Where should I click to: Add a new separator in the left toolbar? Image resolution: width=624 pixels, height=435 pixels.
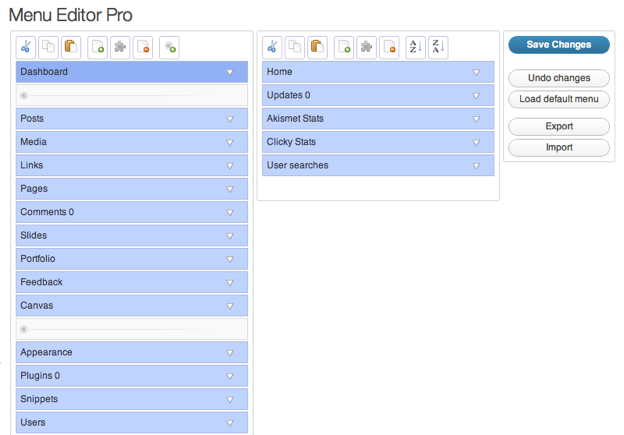169,47
